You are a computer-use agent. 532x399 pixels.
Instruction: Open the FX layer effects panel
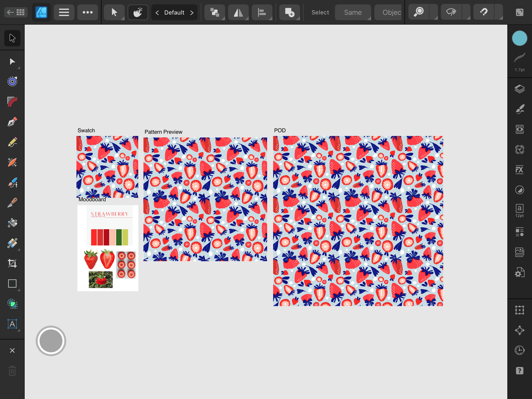[520, 170]
